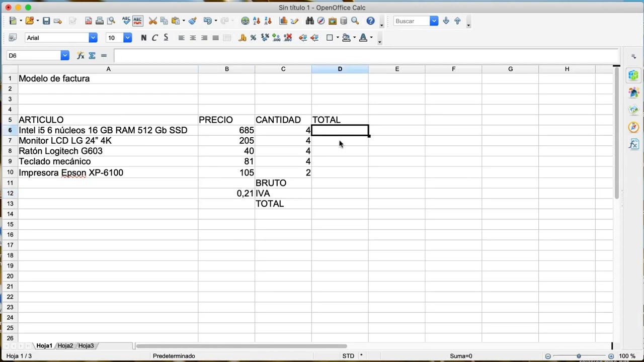Click the Open file folder icon
The height and width of the screenshot is (362, 644).
point(29,21)
